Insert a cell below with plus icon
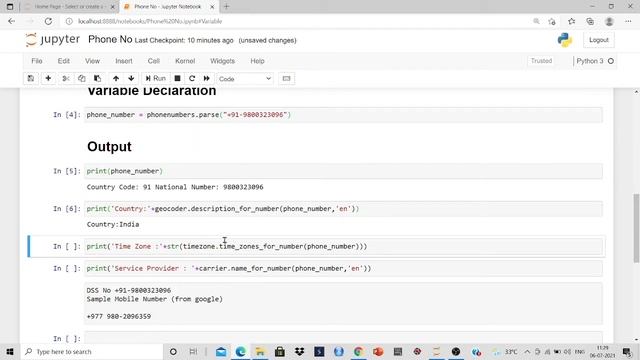640x360 pixels. coord(48,78)
